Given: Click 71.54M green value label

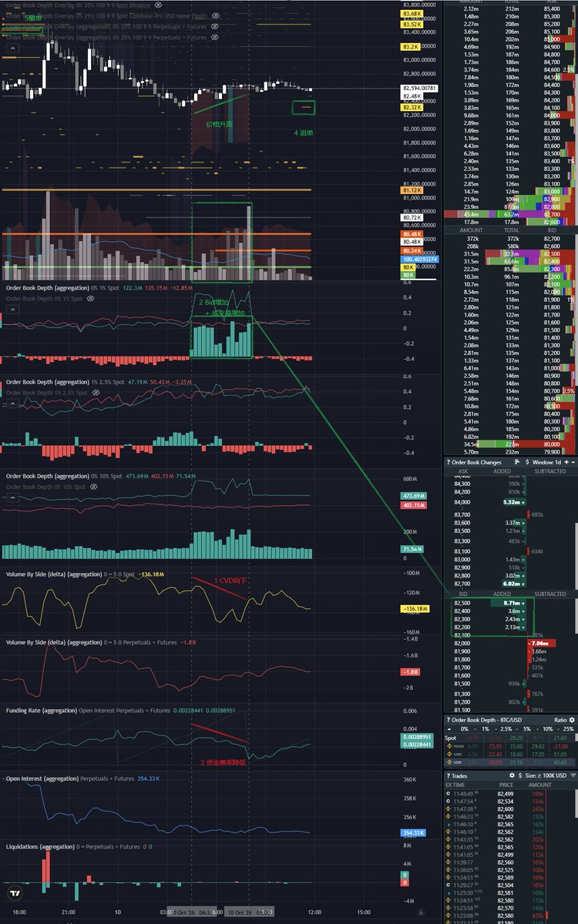Looking at the screenshot, I should pyautogui.click(x=413, y=549).
